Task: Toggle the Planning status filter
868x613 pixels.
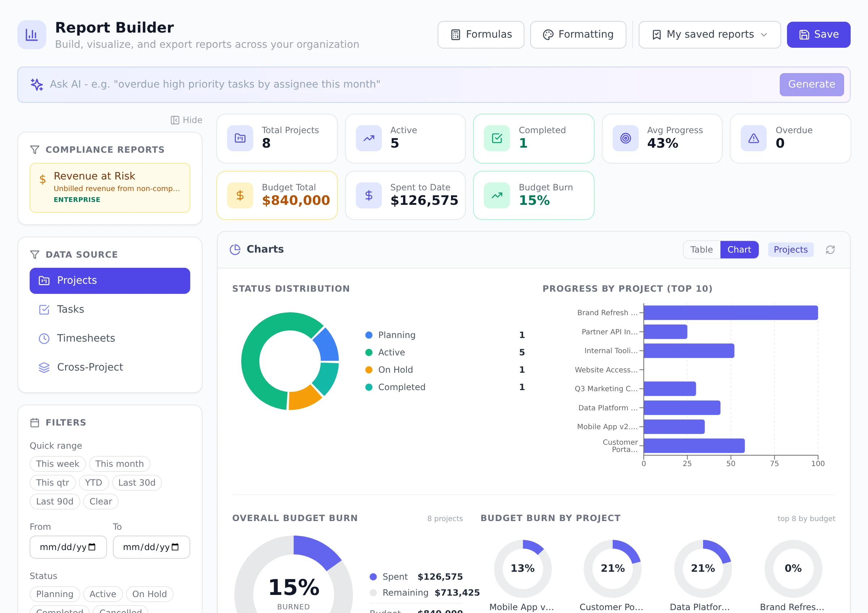Action: (55, 595)
